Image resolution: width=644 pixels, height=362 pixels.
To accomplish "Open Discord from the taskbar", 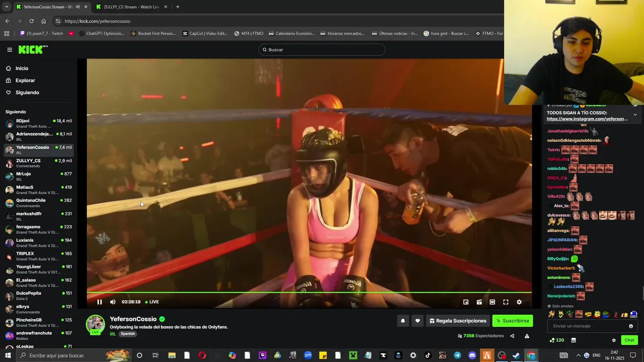I will coord(472,355).
